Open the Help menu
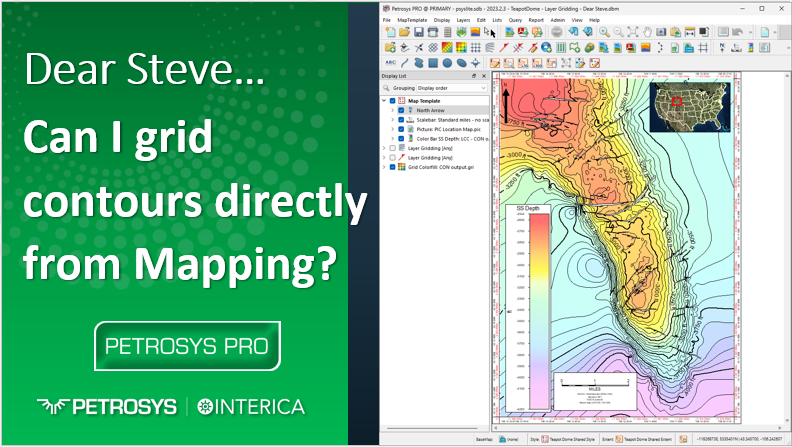 (x=594, y=20)
